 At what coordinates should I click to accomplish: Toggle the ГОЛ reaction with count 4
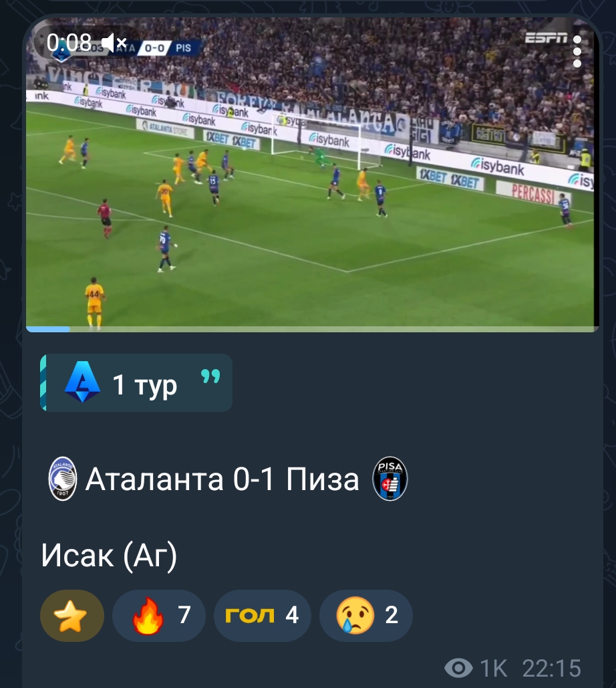[262, 616]
